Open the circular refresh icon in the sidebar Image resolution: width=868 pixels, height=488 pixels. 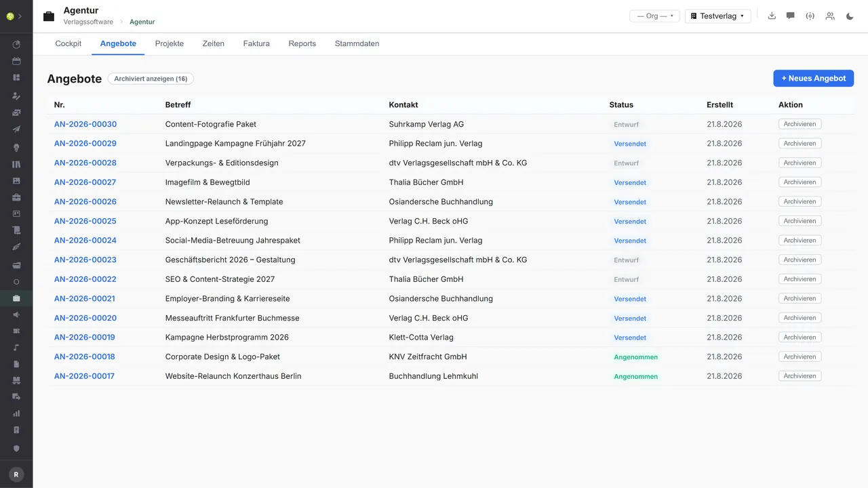16,281
